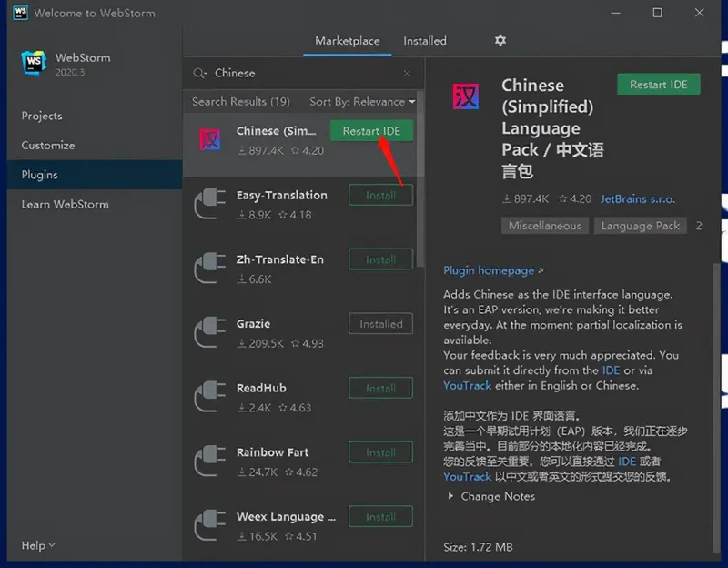Click Easy-Translation plugin icon
Image resolution: width=728 pixels, height=568 pixels.
point(210,203)
